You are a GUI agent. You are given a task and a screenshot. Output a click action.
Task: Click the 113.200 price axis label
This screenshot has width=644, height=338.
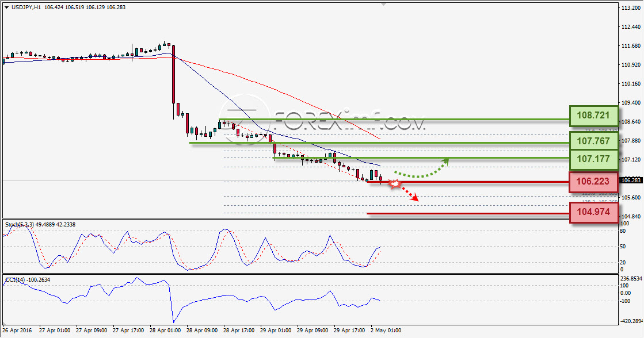[631, 8]
